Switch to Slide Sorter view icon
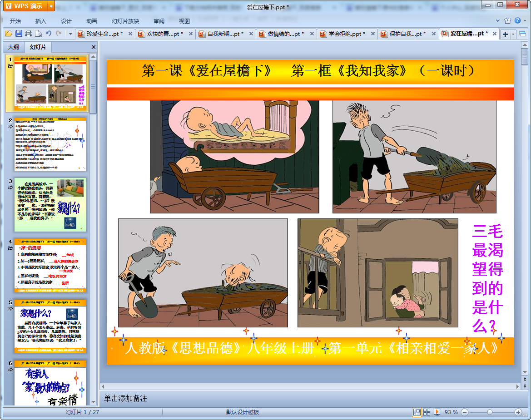 coord(427,412)
